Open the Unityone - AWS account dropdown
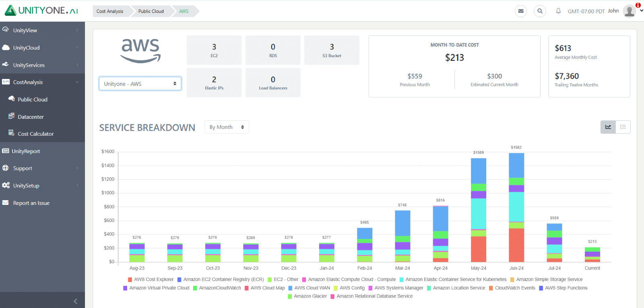This screenshot has height=308, width=644. click(x=140, y=84)
